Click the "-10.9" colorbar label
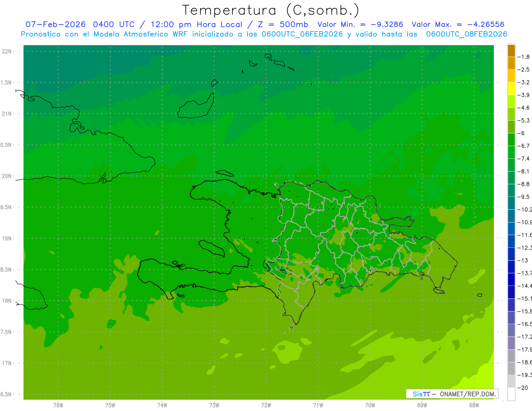Image resolution: width=532 pixels, height=411 pixels. point(525,222)
